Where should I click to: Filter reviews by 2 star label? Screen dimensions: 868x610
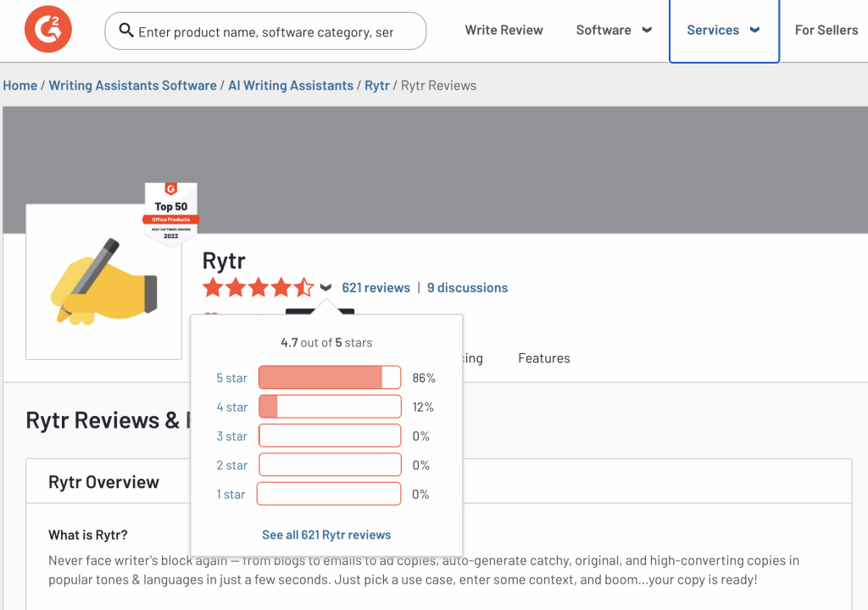click(232, 465)
